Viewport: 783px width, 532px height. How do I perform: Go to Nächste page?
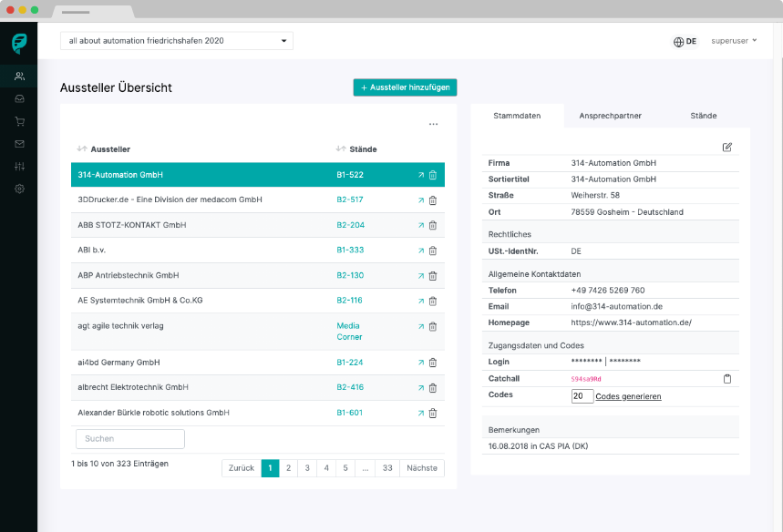pos(422,468)
